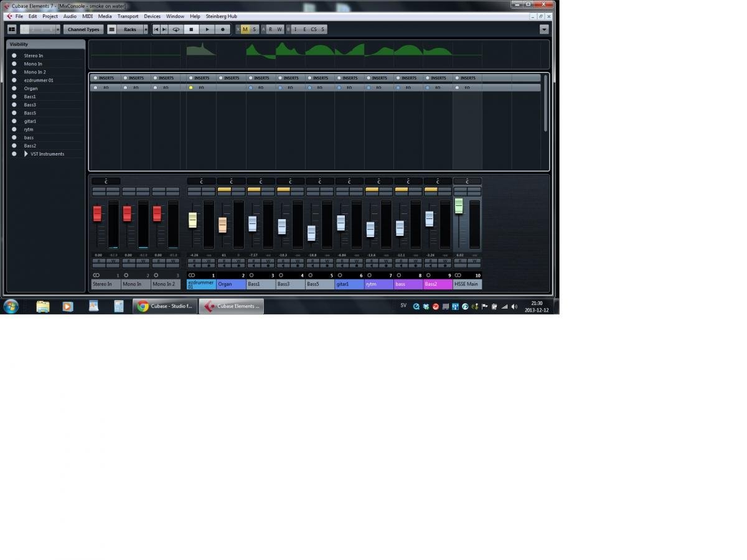This screenshot has height=560, width=747.
Task: Click the stop button in MixConsole toolbar
Action: pos(192,29)
